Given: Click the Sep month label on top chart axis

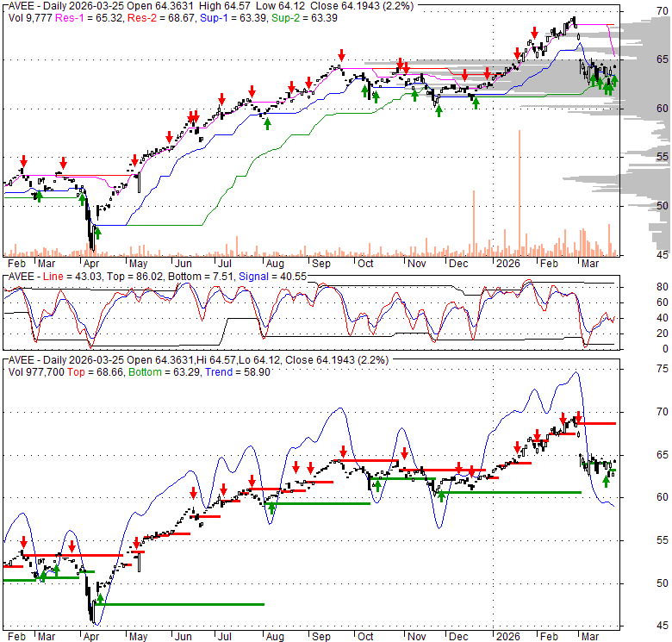Looking at the screenshot, I should 321,263.
